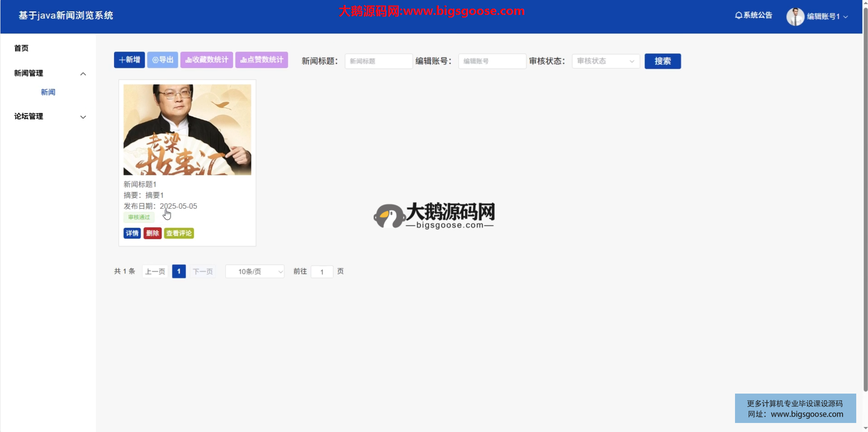Click the system announcement bell icon

coord(739,15)
